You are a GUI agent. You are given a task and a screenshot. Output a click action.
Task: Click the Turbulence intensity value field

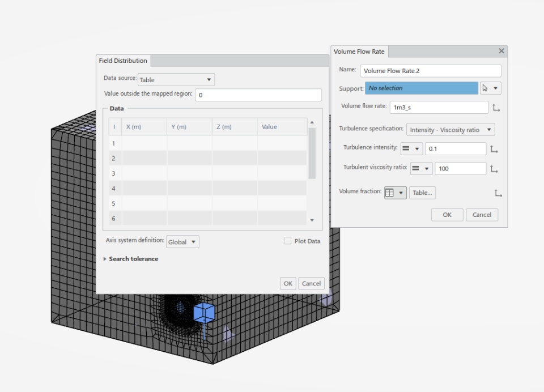click(456, 149)
